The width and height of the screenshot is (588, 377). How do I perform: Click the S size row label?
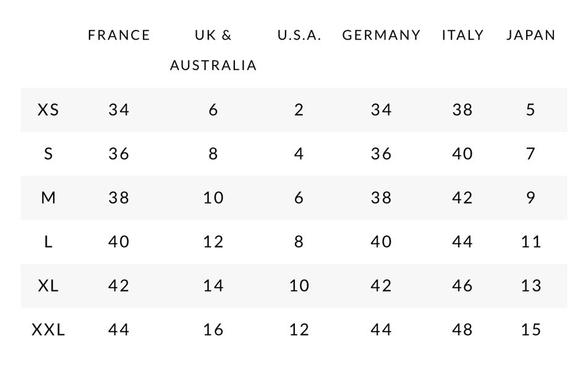(48, 154)
